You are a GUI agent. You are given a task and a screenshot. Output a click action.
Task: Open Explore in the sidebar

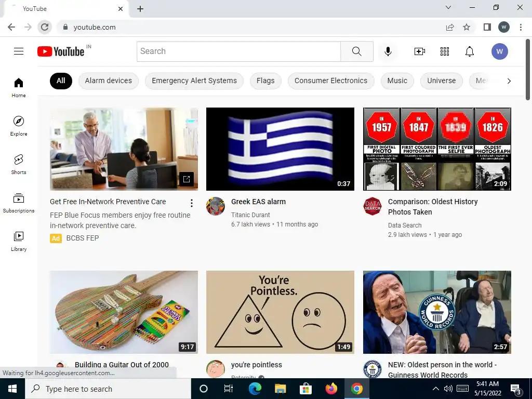(19, 126)
